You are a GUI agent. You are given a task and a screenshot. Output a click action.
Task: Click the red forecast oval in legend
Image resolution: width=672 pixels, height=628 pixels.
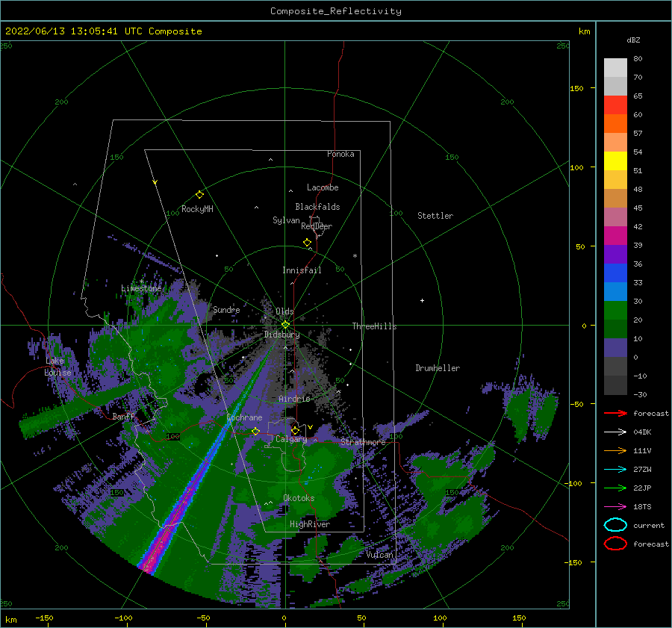[x=615, y=544]
